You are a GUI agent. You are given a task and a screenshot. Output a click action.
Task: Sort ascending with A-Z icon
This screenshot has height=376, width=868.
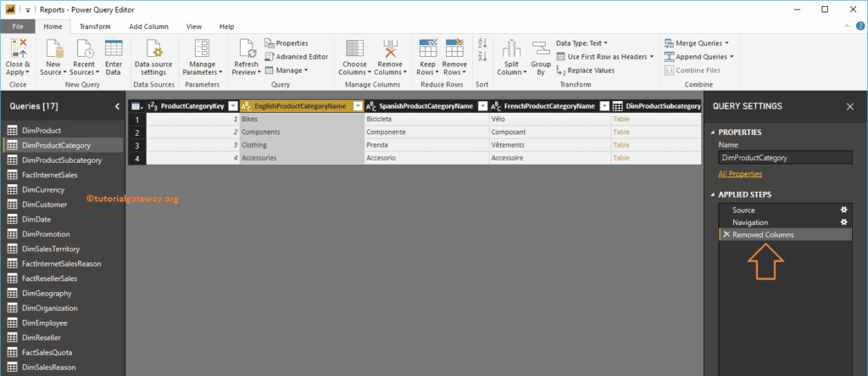click(482, 42)
